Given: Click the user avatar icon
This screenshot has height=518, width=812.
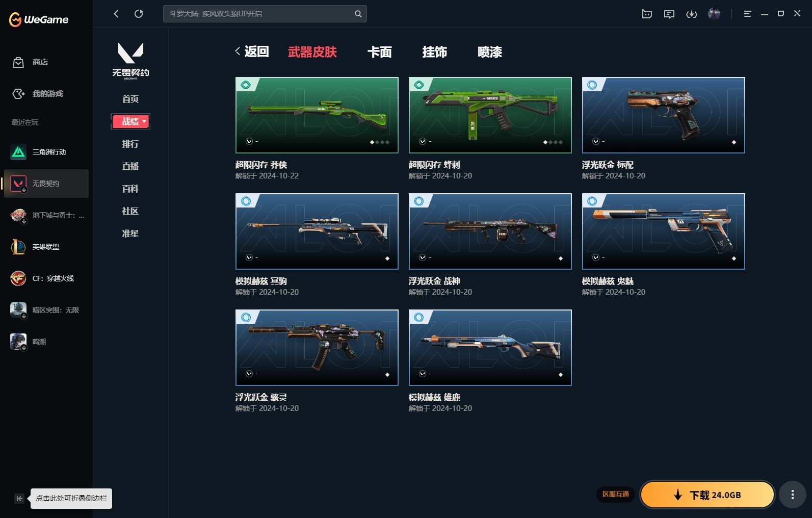Looking at the screenshot, I should (x=714, y=14).
